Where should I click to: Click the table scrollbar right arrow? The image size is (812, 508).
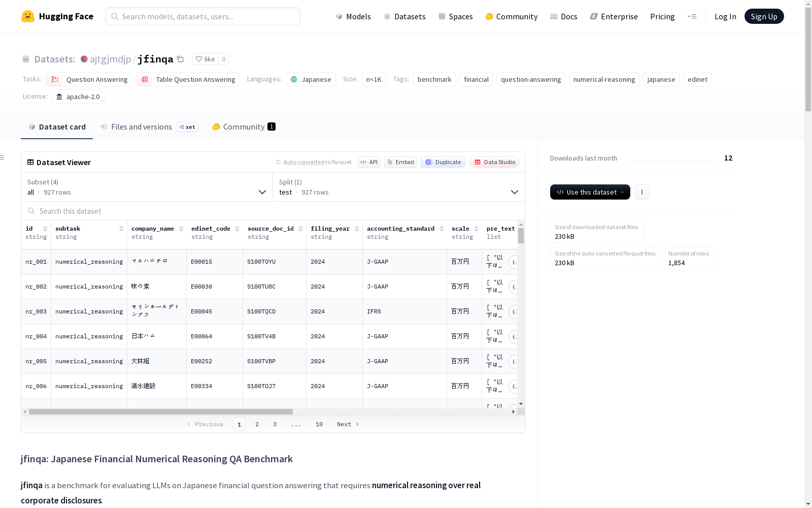514,411
